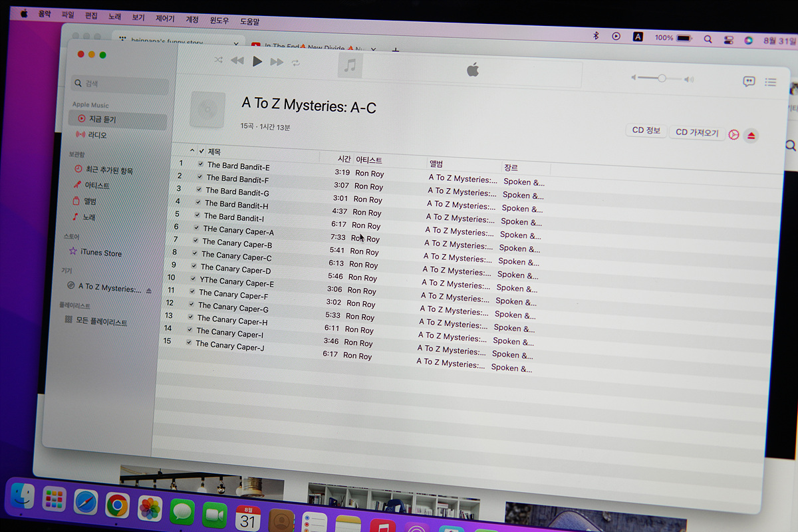The height and width of the screenshot is (532, 798).
Task: Sort tracks by 앨범 column
Action: (x=436, y=164)
